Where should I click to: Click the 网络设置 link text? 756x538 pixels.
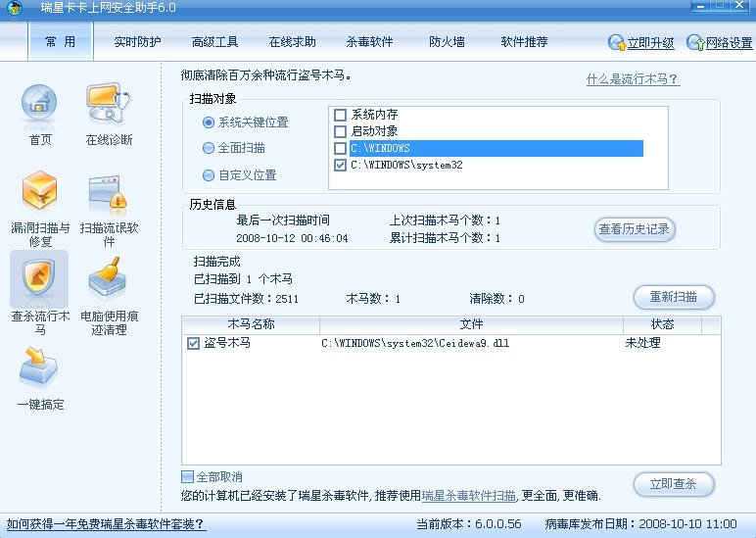[729, 43]
